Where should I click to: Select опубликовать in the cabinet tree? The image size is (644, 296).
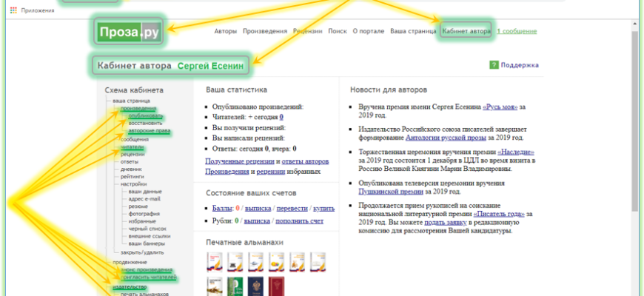(x=145, y=115)
